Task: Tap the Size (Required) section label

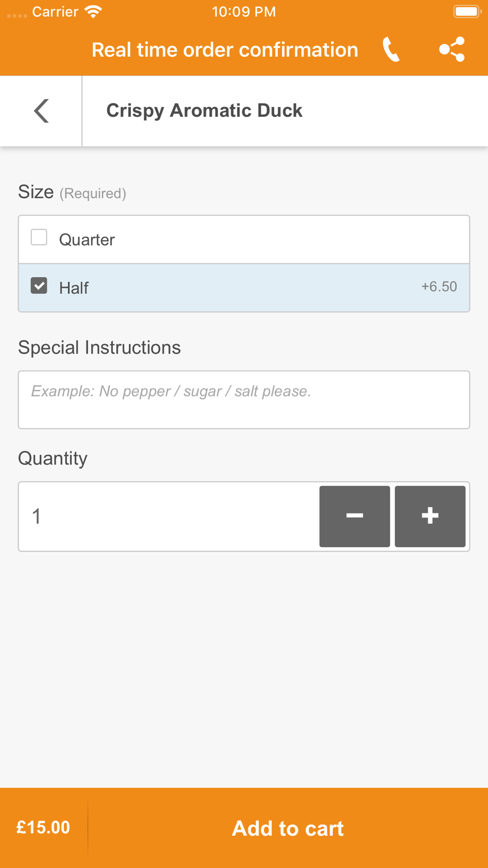Action: [72, 192]
